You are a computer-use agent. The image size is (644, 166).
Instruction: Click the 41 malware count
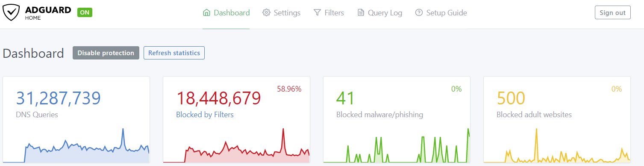coord(346,98)
